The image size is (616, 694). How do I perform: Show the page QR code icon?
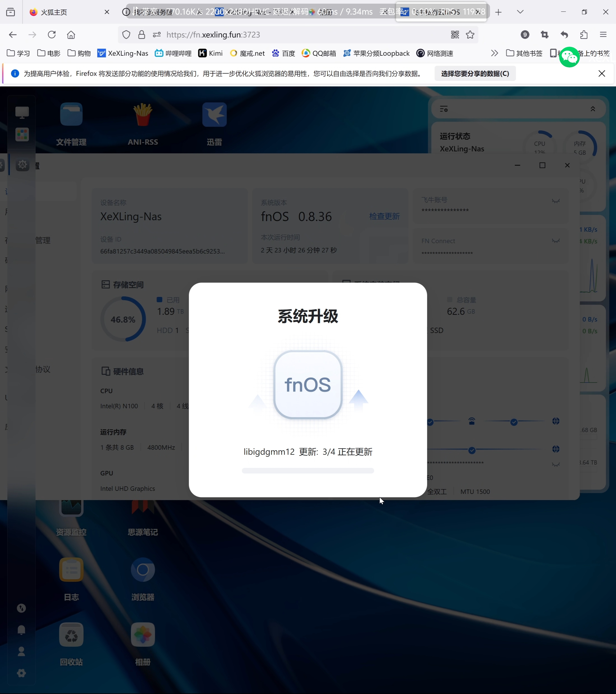[x=455, y=35]
